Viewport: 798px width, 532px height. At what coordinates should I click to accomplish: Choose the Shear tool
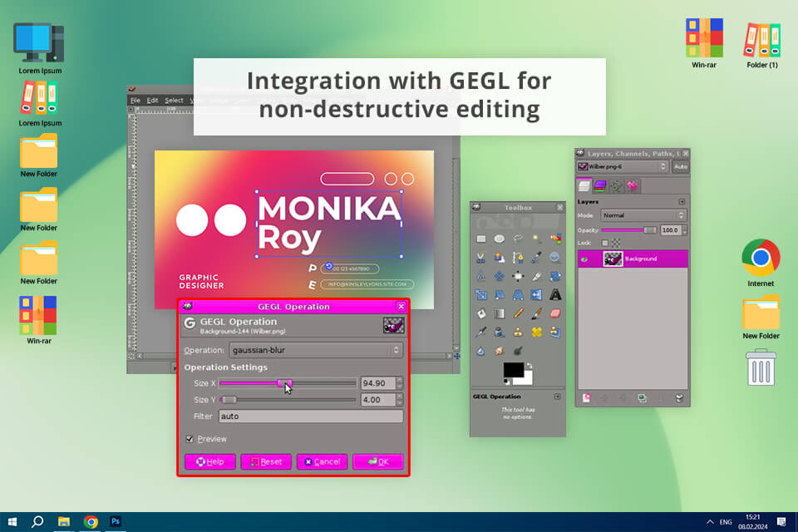(500, 295)
